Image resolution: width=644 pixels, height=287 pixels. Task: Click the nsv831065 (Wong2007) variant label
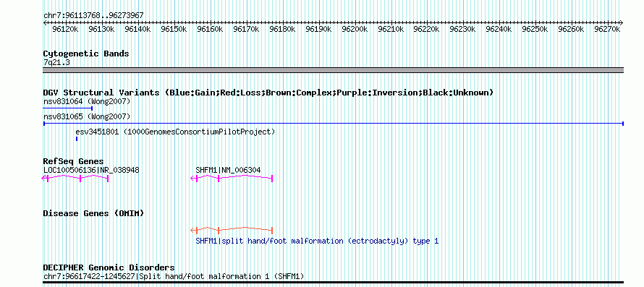coord(87,116)
